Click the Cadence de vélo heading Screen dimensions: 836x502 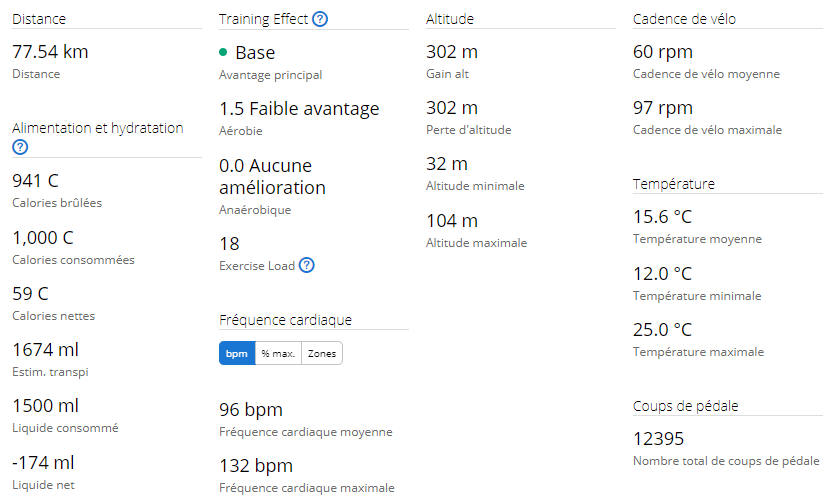tap(684, 19)
